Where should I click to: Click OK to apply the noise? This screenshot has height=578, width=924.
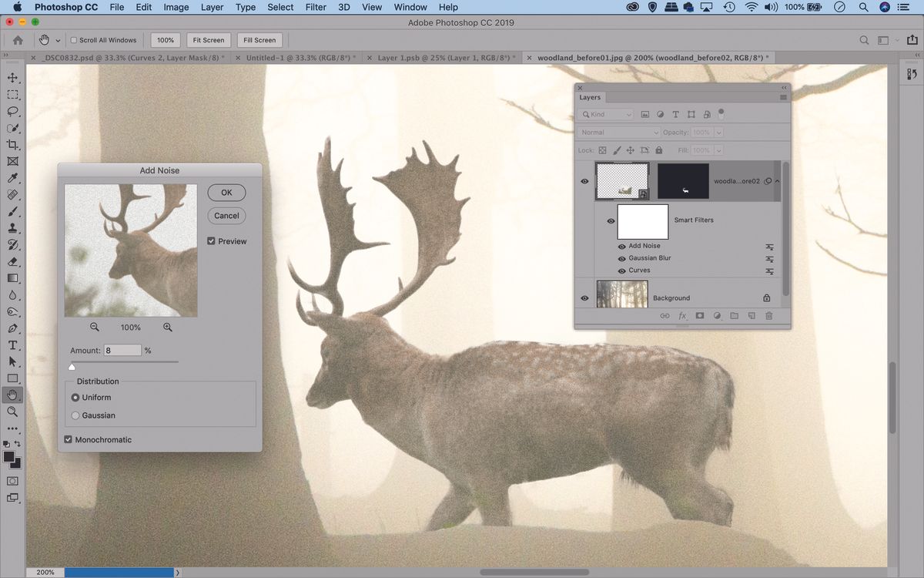click(x=226, y=192)
